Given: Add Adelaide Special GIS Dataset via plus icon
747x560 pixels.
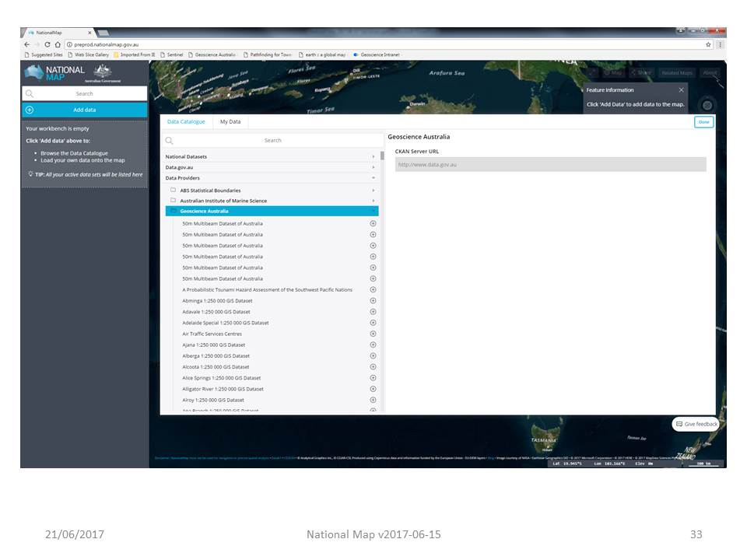Looking at the screenshot, I should pyautogui.click(x=373, y=322).
